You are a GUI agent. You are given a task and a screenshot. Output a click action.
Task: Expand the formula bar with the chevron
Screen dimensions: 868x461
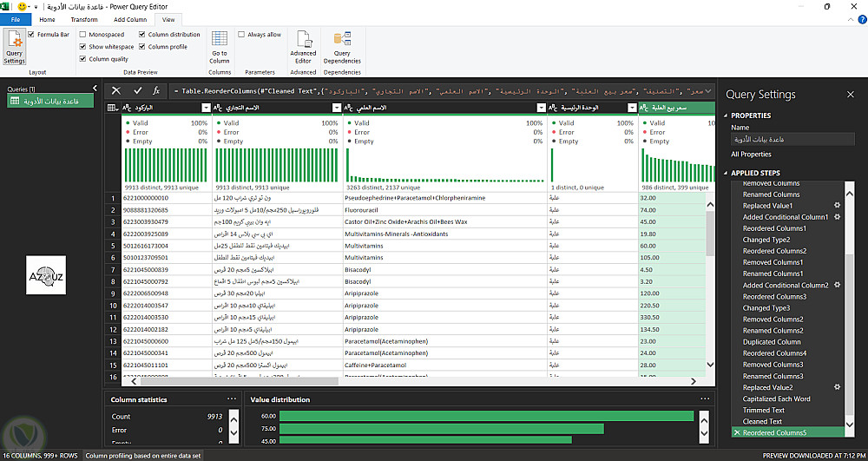coord(708,90)
